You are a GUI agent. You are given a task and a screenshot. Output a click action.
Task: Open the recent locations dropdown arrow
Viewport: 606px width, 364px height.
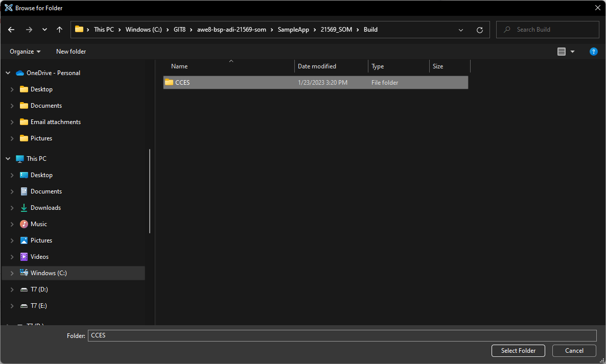click(44, 30)
